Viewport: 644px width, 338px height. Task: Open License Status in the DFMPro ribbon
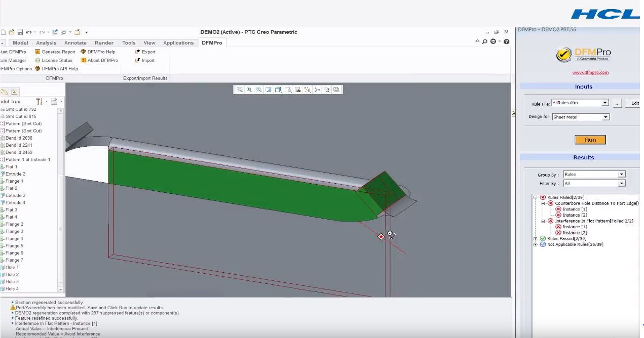click(x=37, y=60)
